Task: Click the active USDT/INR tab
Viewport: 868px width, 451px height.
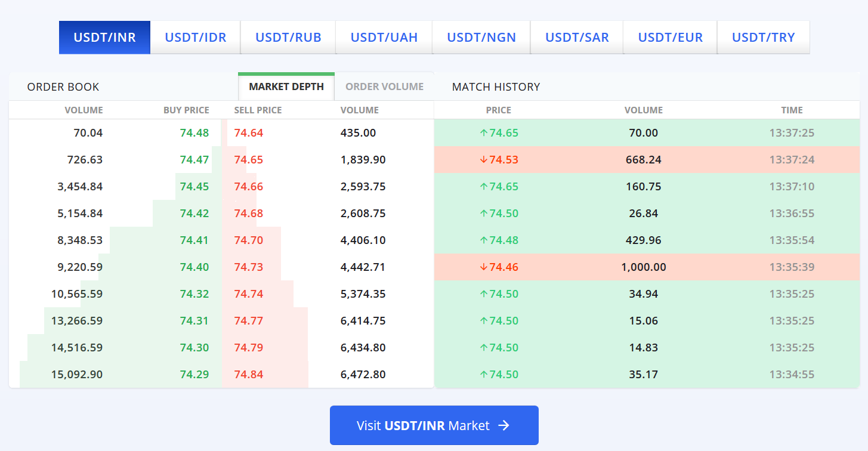Action: click(x=104, y=38)
